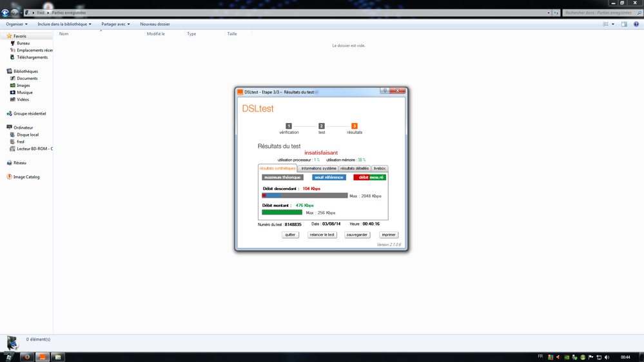Go back with Explorer's blue back arrow

click(5, 13)
